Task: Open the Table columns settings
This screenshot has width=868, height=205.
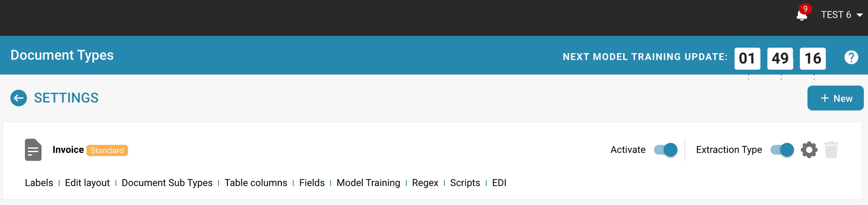Action: 256,183
